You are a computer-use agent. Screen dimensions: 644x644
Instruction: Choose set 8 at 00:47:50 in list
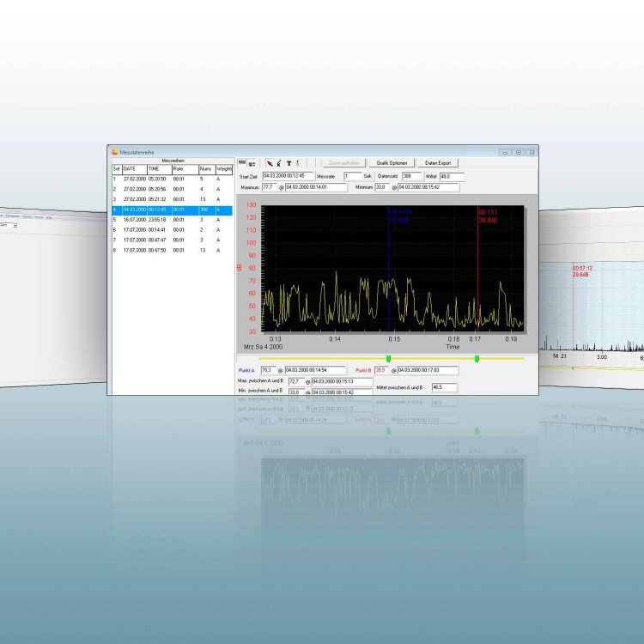[172, 250]
